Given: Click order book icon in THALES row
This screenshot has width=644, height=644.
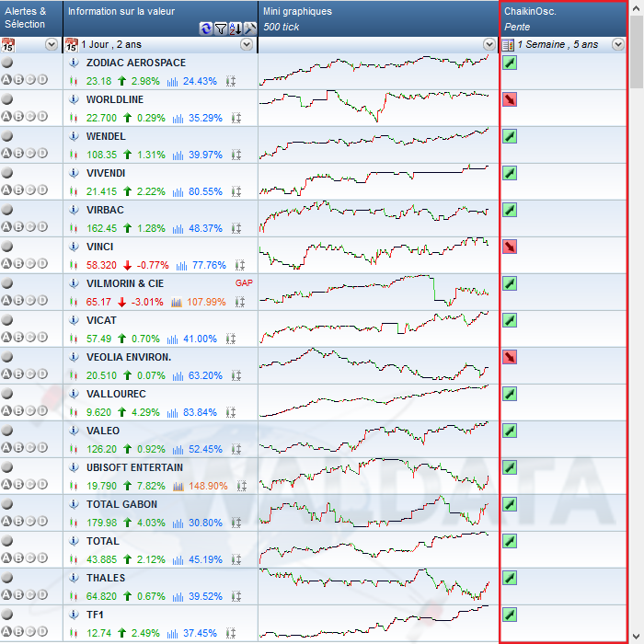Looking at the screenshot, I should pos(236,596).
